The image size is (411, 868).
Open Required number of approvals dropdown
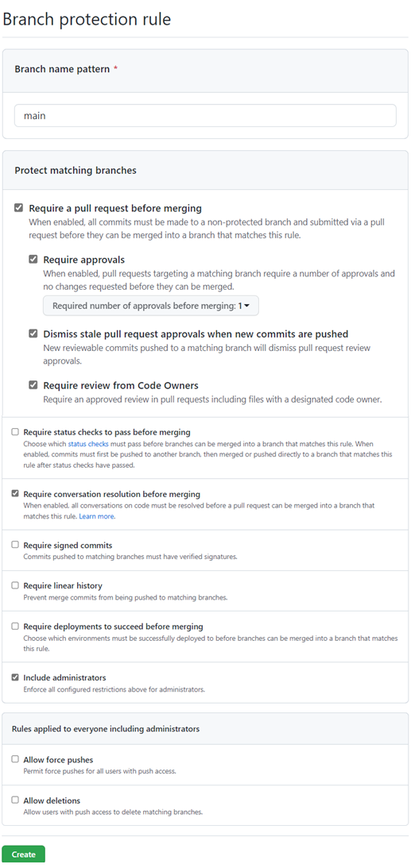[151, 306]
